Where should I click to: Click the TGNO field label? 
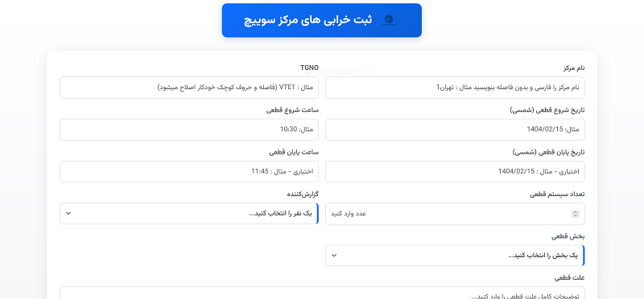pos(309,68)
